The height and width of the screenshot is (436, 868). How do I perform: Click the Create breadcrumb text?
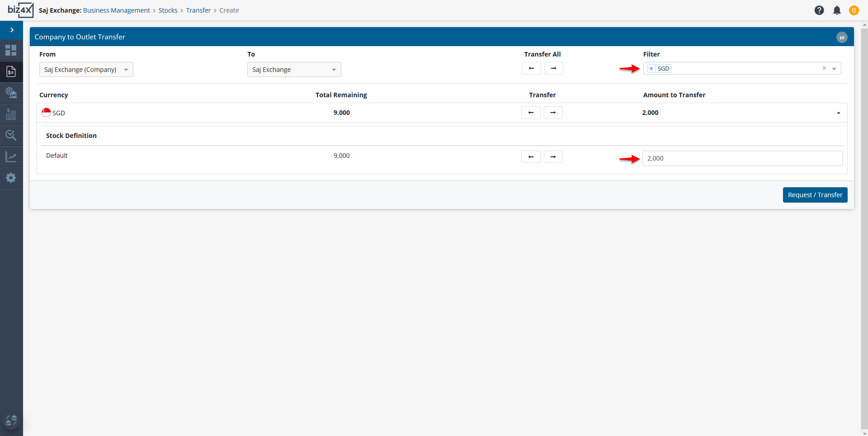tap(229, 10)
